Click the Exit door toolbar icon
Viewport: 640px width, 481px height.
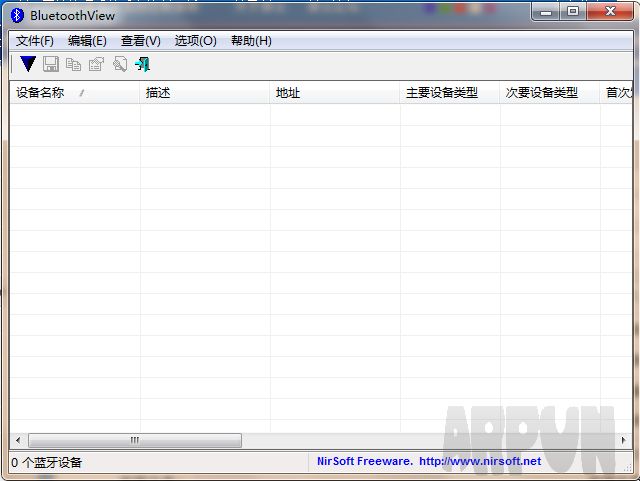click(x=142, y=64)
